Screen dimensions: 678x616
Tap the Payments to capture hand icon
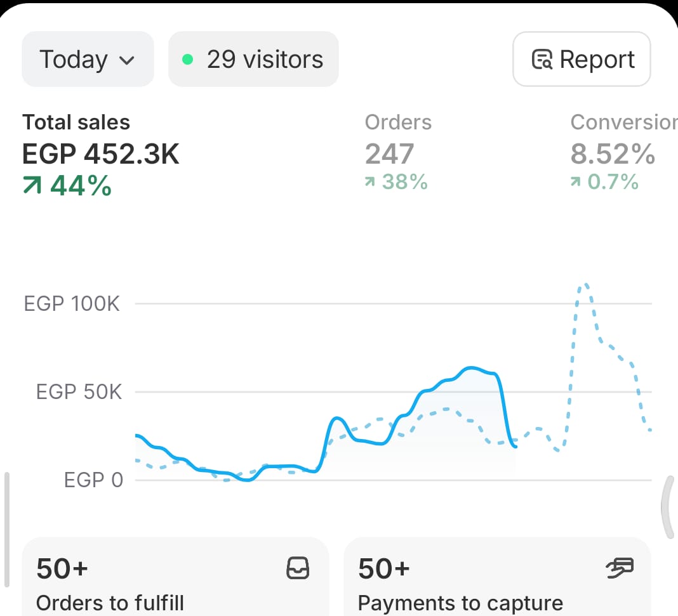click(620, 568)
